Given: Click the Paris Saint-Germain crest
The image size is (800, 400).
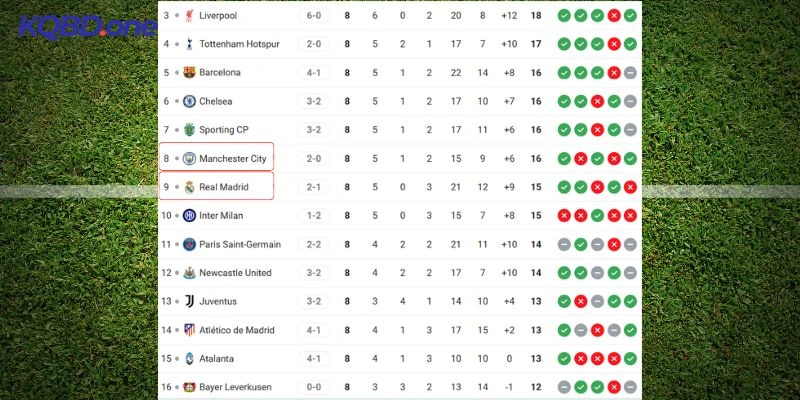Looking at the screenshot, I should coord(189,244).
